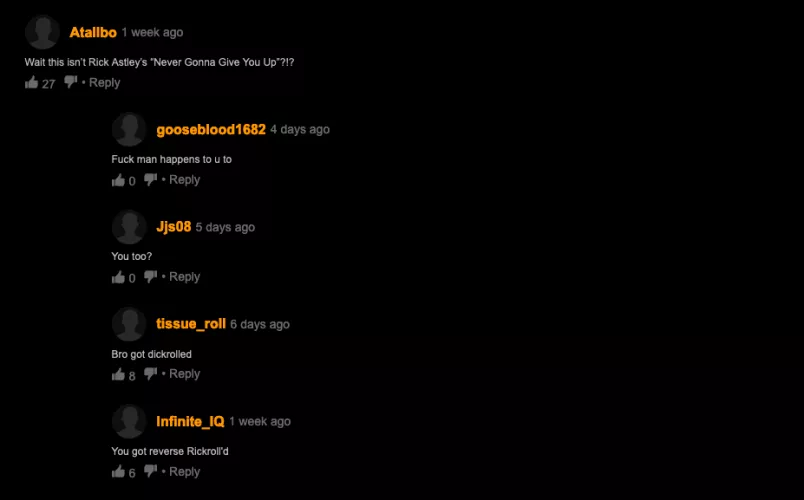Open Infinite_IQ's profile avatar
The height and width of the screenshot is (500, 804).
click(129, 421)
